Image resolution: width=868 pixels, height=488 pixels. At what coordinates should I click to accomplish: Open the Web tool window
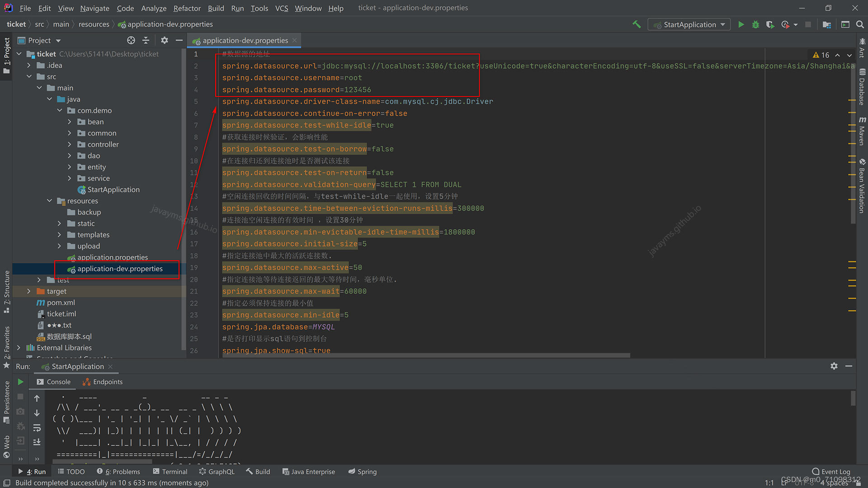[x=7, y=446]
